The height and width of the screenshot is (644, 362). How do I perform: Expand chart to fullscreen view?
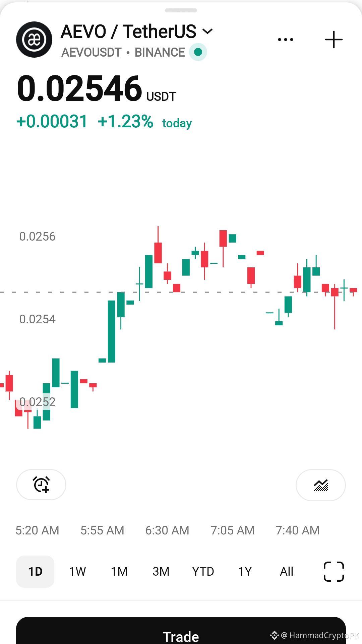click(x=334, y=571)
